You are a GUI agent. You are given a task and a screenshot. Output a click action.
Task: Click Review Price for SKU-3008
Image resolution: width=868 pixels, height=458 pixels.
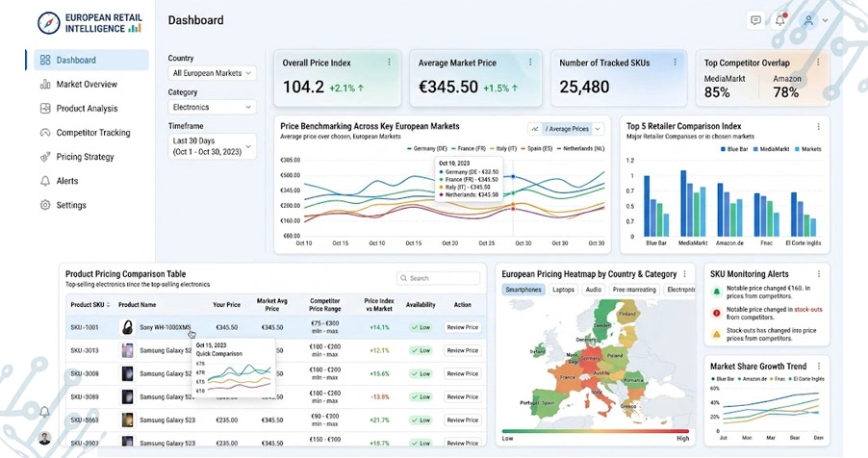[x=462, y=374]
